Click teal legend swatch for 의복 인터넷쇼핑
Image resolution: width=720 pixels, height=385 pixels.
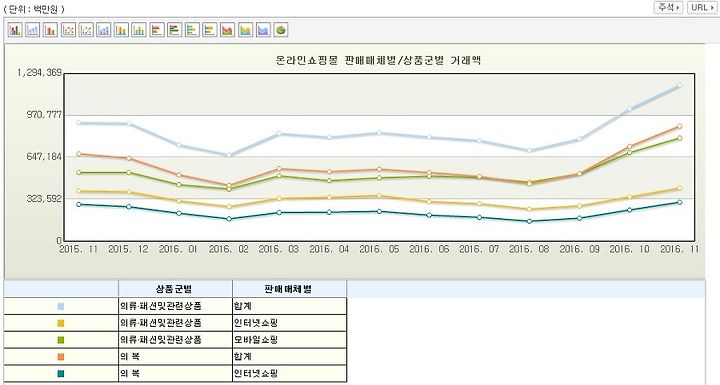coord(61,374)
